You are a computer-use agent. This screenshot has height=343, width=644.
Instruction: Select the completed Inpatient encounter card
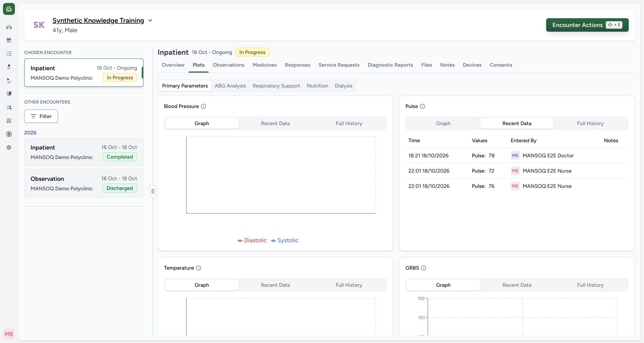pos(84,152)
